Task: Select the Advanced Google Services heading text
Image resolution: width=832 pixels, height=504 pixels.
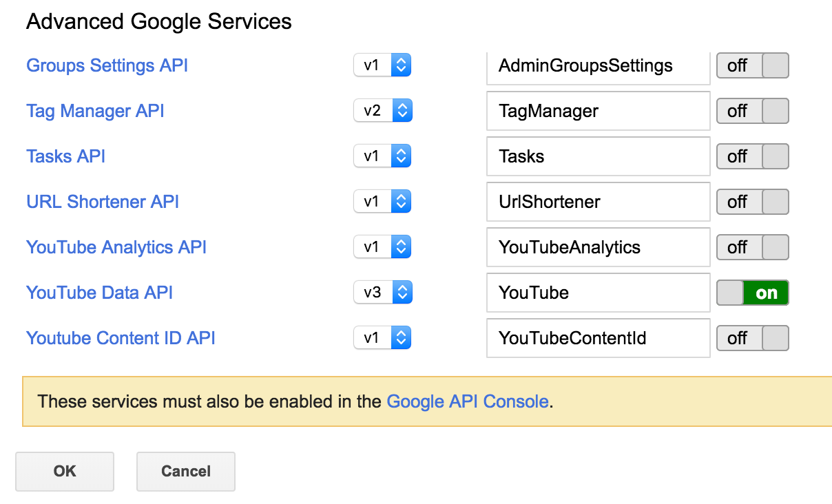Action: point(159,21)
